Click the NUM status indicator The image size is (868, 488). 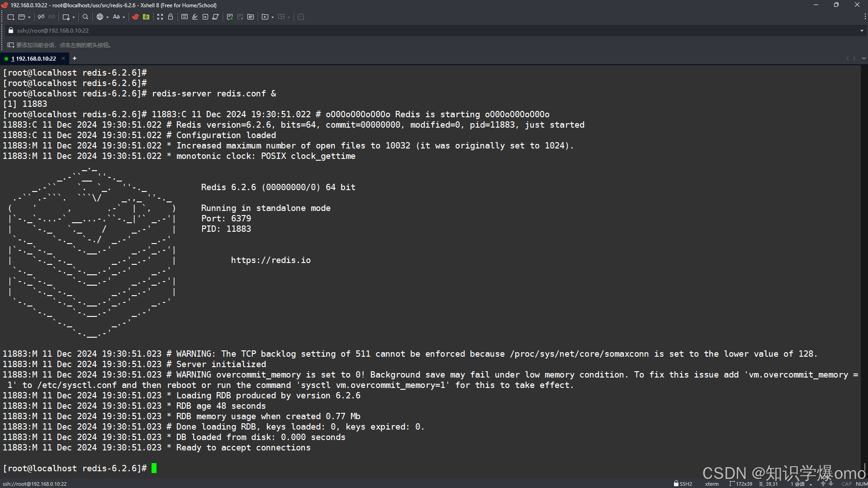click(x=861, y=484)
